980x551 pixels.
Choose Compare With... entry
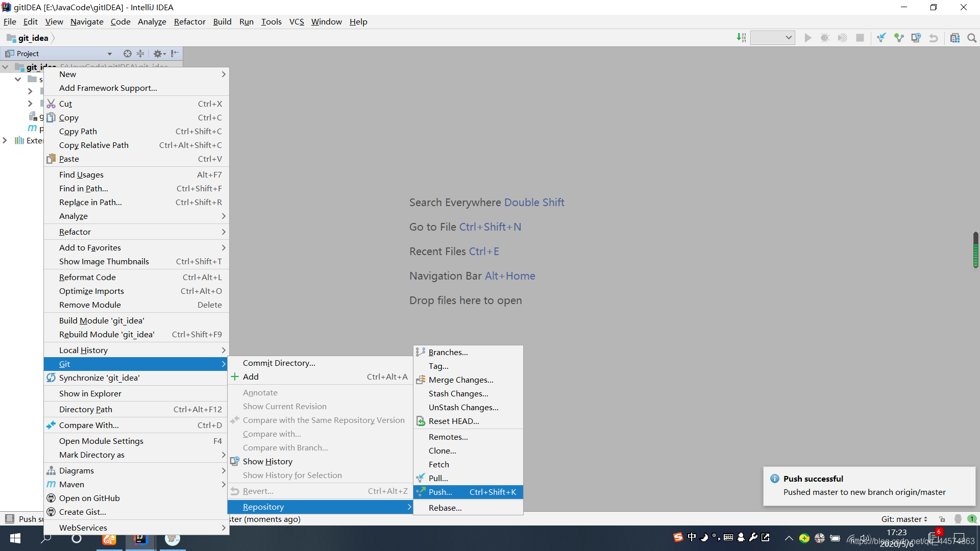[x=136, y=425]
